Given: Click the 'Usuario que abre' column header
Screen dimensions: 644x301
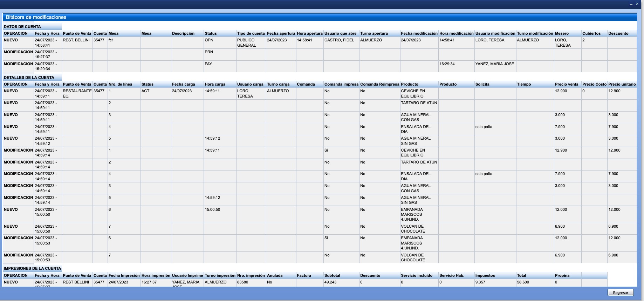Looking at the screenshot, I should pos(341,33).
